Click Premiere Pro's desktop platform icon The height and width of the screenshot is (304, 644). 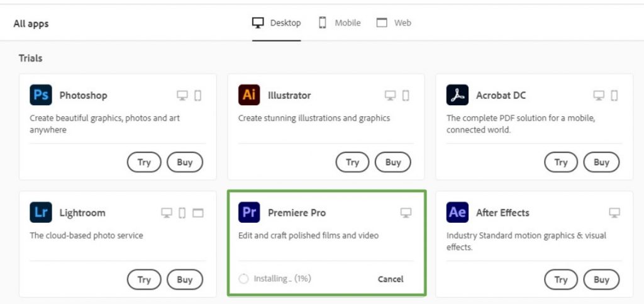pos(406,213)
